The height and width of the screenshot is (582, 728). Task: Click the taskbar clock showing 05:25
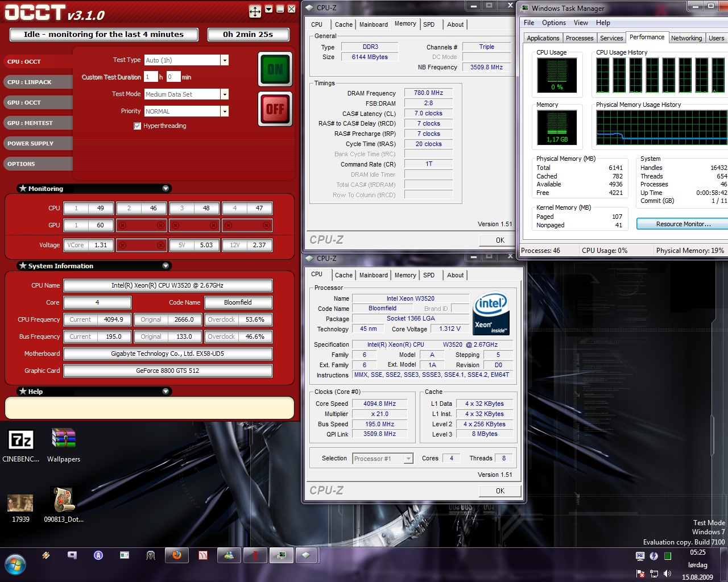click(697, 552)
